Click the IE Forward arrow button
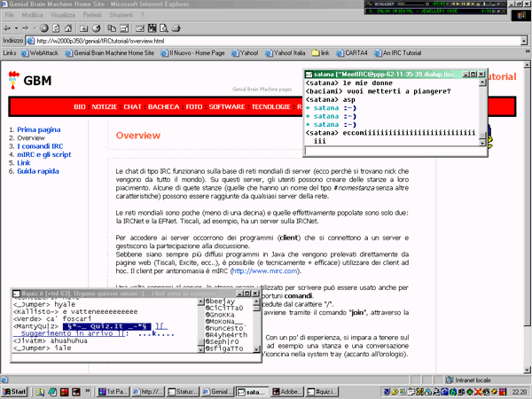532x399 pixels. [25, 28]
